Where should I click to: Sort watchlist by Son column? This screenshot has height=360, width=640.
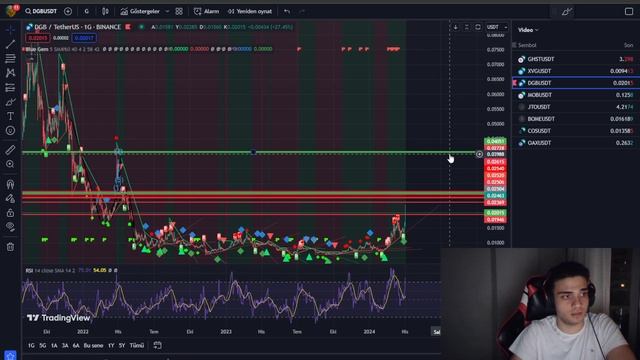click(628, 45)
